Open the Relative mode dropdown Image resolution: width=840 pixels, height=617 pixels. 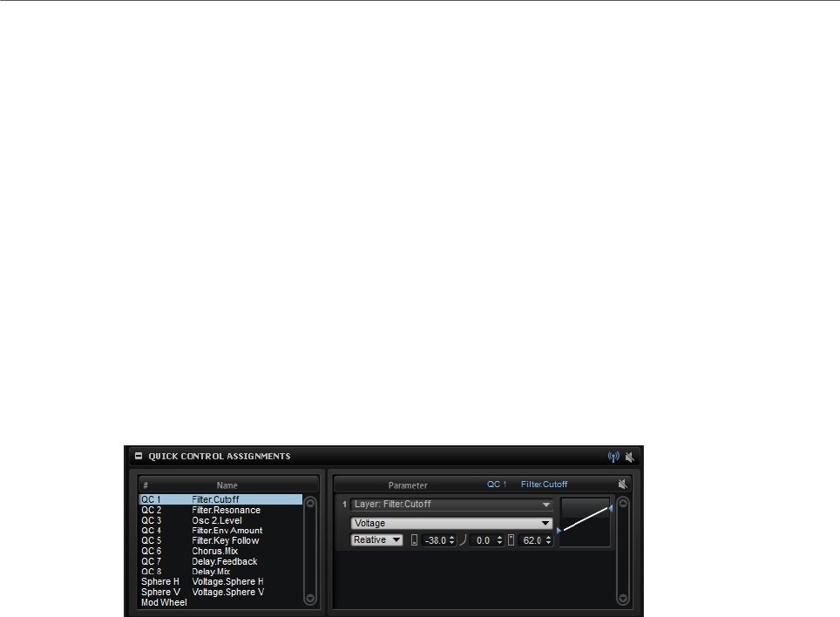coord(376,540)
